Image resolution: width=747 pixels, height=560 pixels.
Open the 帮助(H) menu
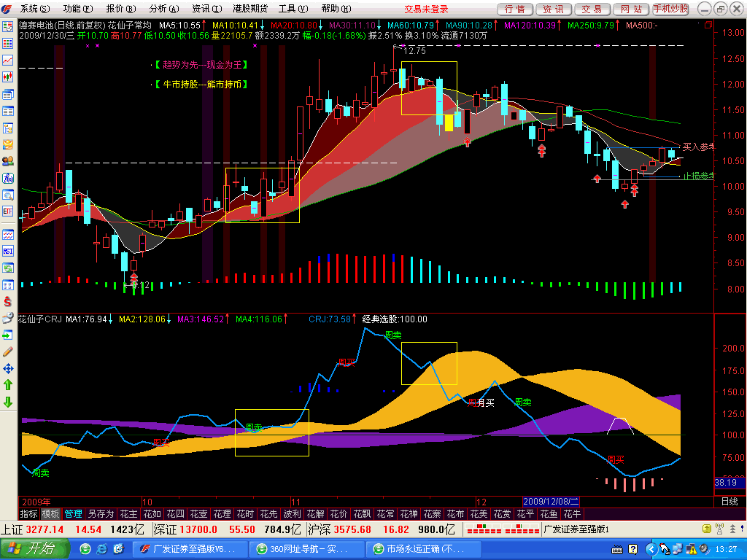coord(336,9)
